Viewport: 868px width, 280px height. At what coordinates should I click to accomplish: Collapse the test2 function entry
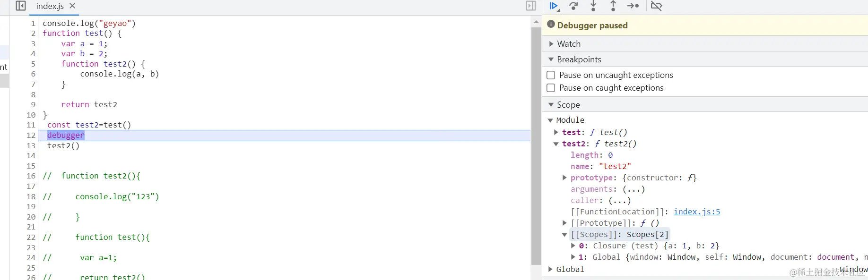click(x=556, y=144)
